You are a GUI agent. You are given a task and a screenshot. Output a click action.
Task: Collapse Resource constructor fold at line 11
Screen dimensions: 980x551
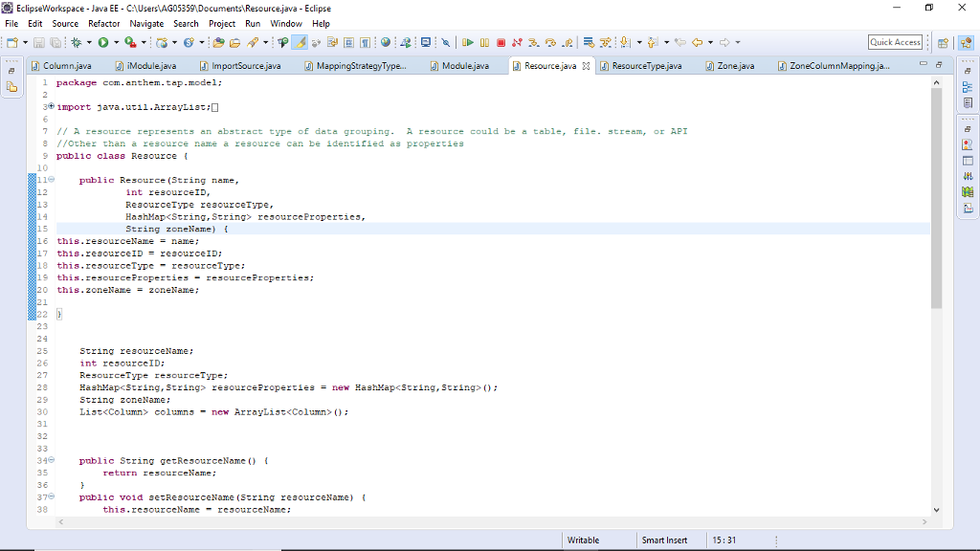(52, 179)
